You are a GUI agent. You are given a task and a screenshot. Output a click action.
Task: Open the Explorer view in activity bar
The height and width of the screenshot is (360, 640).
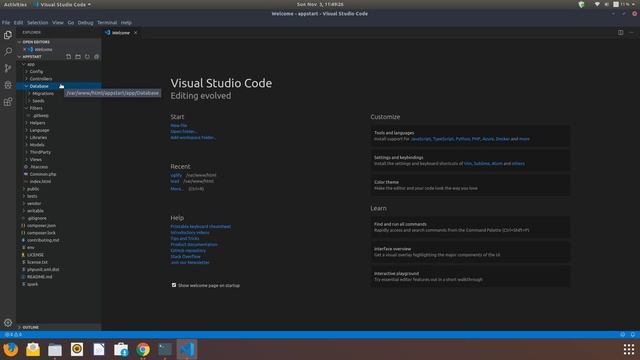pyautogui.click(x=8, y=35)
